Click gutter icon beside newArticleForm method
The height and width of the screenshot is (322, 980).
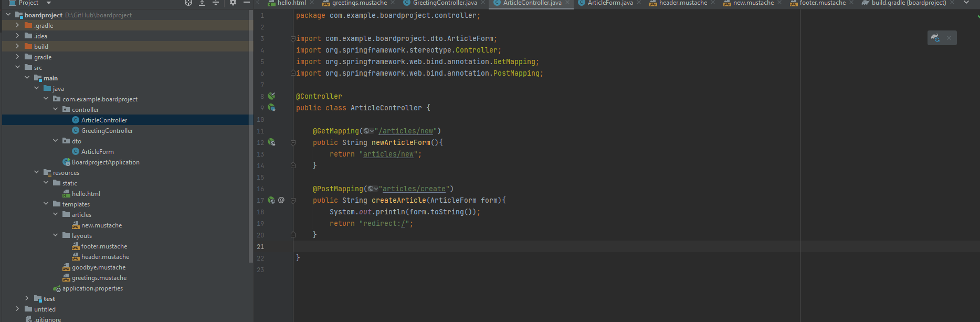pos(271,142)
